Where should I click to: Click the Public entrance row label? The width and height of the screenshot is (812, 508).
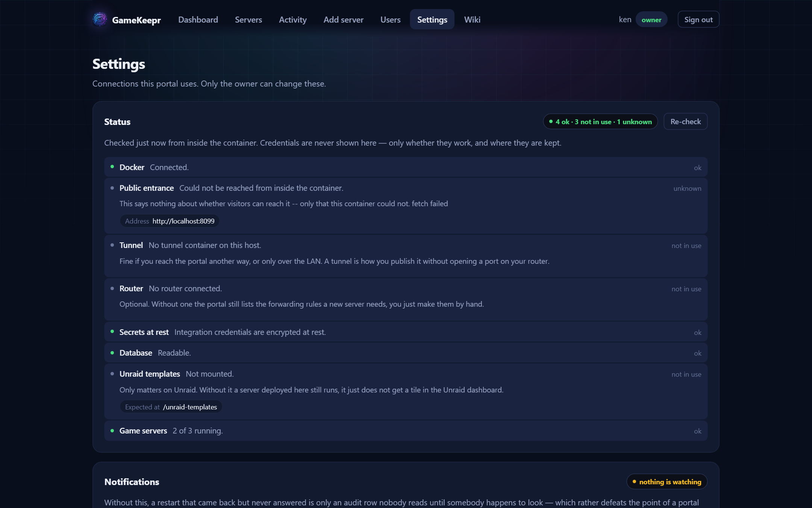pyautogui.click(x=146, y=188)
